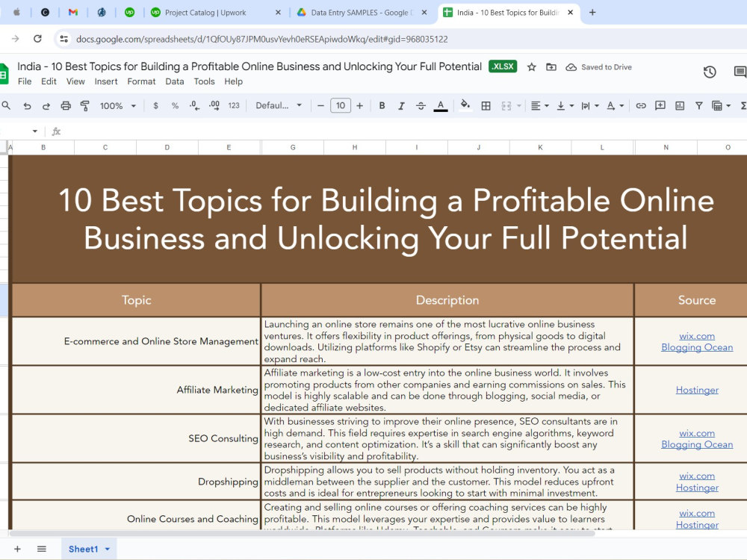The height and width of the screenshot is (560, 747).
Task: Open the fill color picker
Action: pos(465,105)
